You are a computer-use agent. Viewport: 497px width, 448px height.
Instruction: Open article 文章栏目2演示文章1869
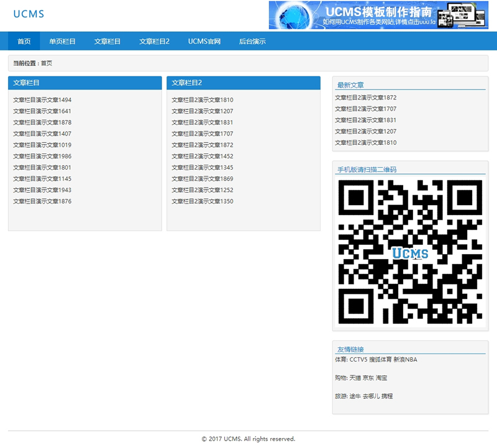click(203, 178)
